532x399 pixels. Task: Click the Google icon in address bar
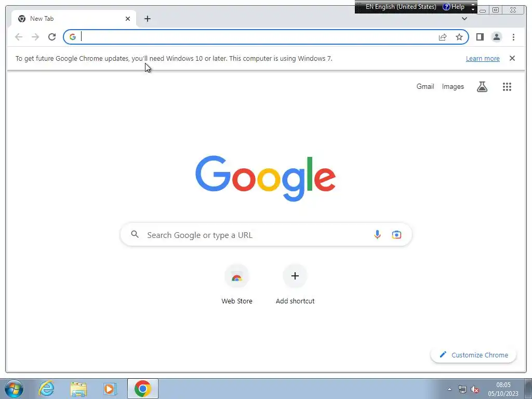(x=73, y=37)
